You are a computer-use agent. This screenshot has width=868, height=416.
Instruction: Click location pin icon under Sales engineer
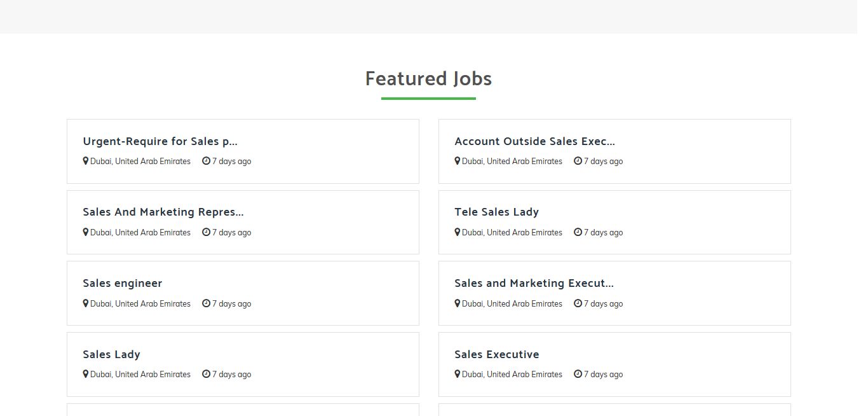pyautogui.click(x=85, y=303)
